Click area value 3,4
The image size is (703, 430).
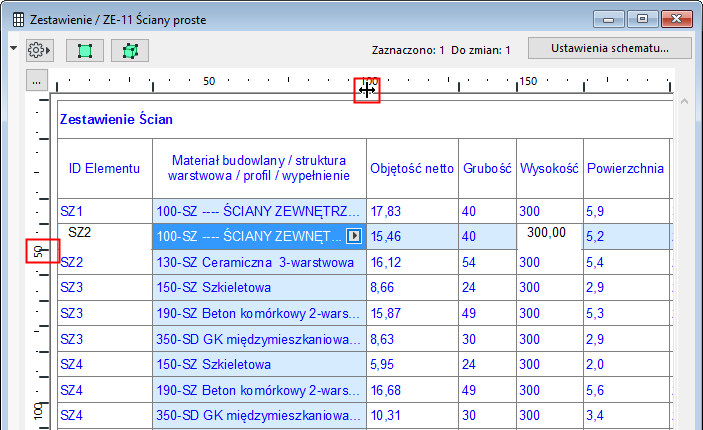click(x=595, y=415)
